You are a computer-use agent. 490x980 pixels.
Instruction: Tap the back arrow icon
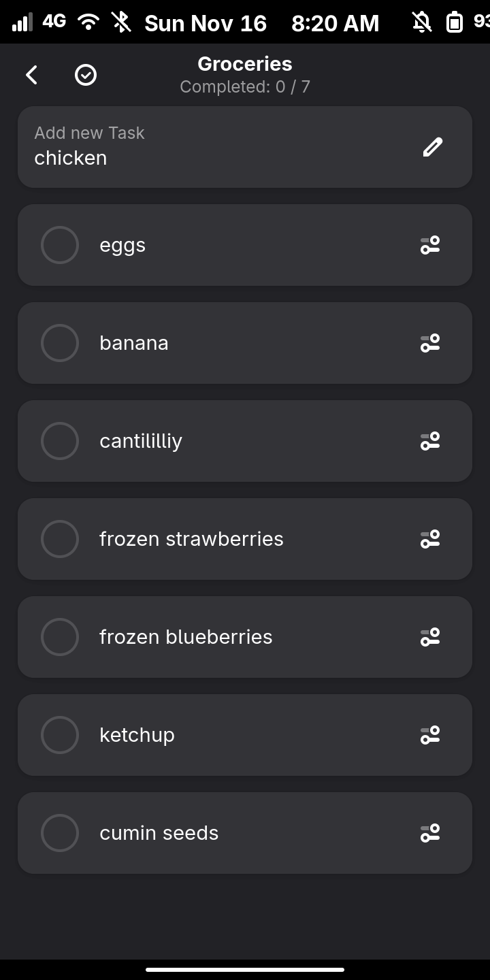coord(31,75)
